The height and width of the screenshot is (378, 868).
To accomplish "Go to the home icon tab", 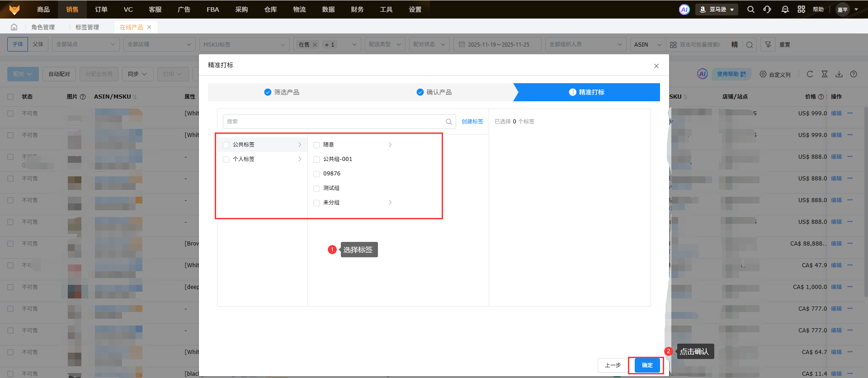I will coord(14,27).
